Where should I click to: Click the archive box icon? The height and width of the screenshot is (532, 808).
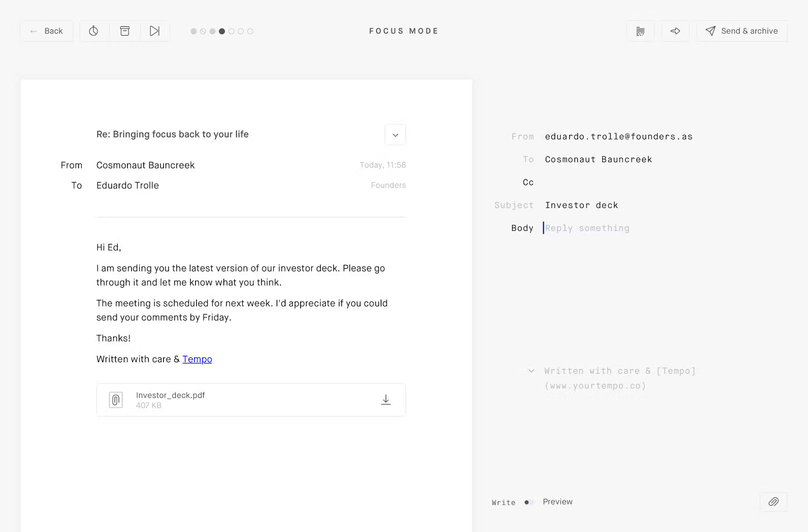(125, 31)
